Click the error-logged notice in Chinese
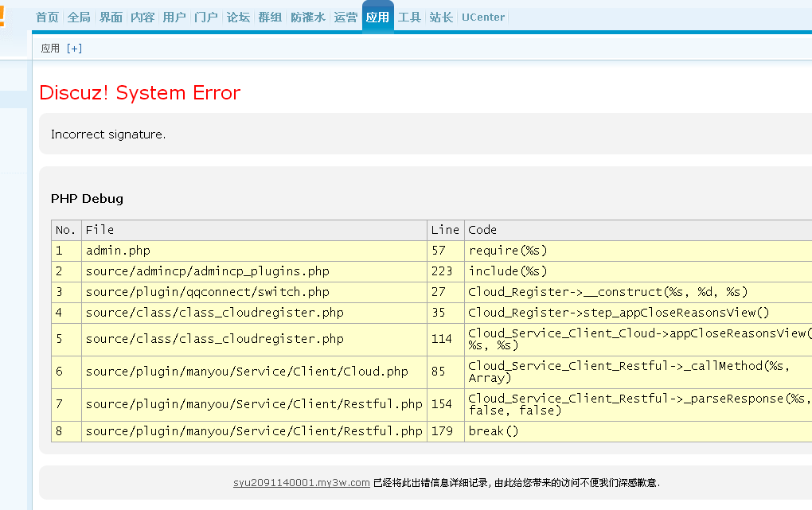 [517, 483]
